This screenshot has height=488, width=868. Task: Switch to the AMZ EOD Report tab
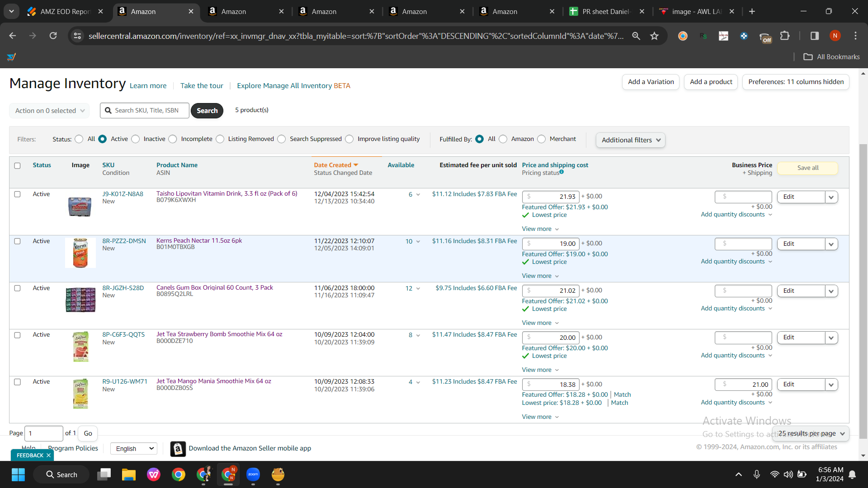click(x=66, y=12)
